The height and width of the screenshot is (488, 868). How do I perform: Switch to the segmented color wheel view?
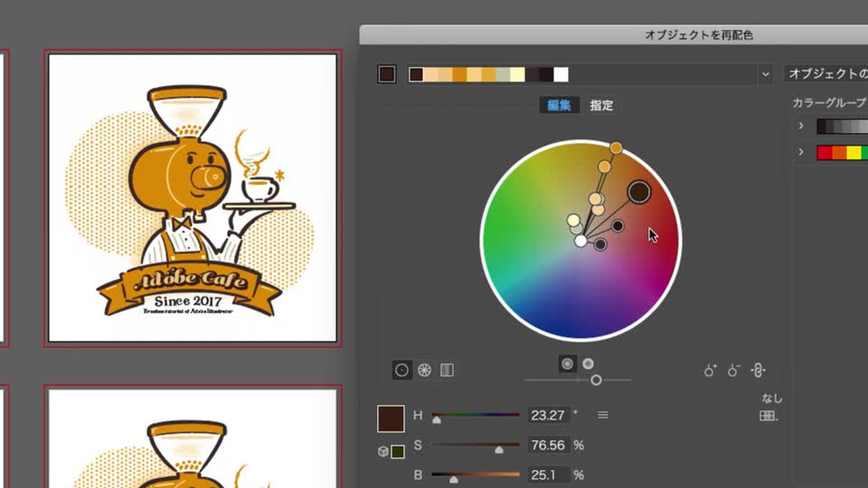425,371
